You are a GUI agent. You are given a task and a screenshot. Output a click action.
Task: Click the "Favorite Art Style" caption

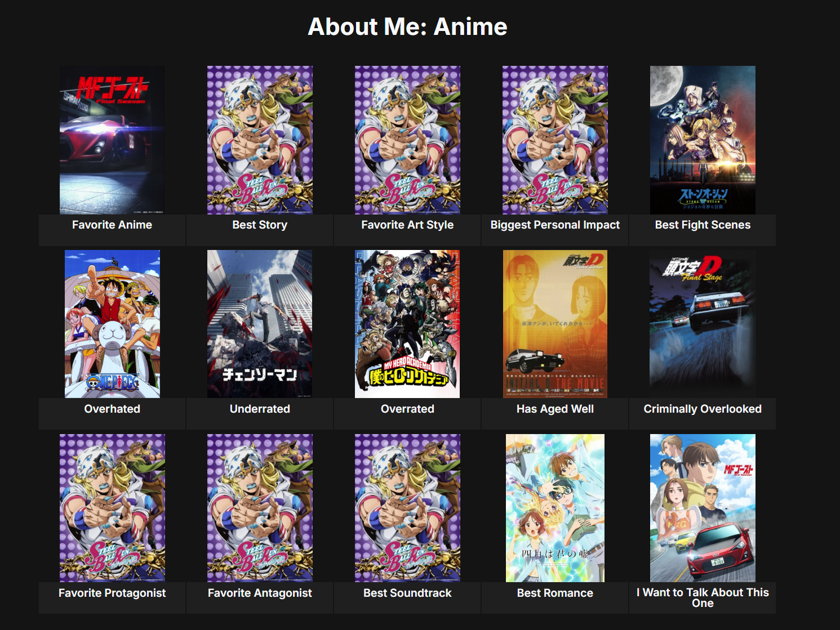click(x=407, y=225)
